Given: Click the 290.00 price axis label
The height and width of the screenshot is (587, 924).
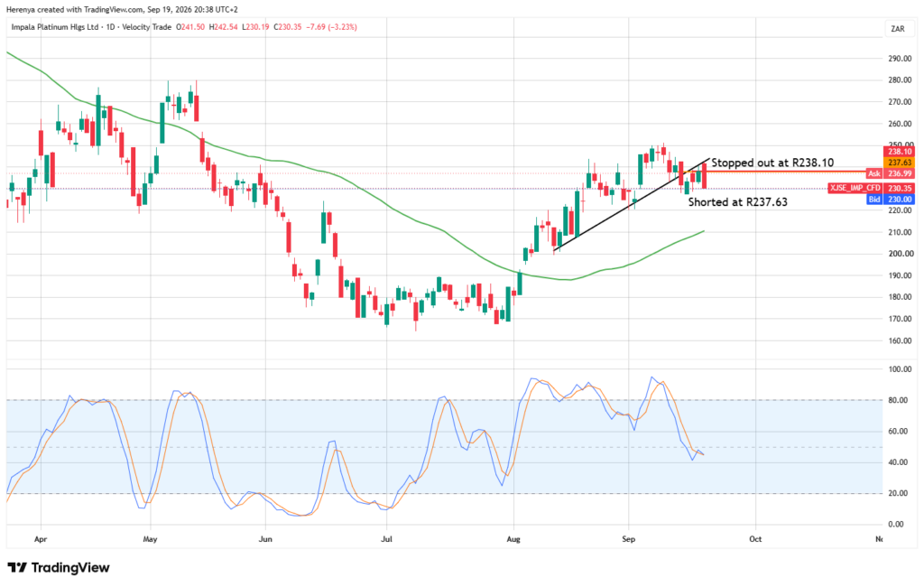Looking at the screenshot, I should 901,59.
